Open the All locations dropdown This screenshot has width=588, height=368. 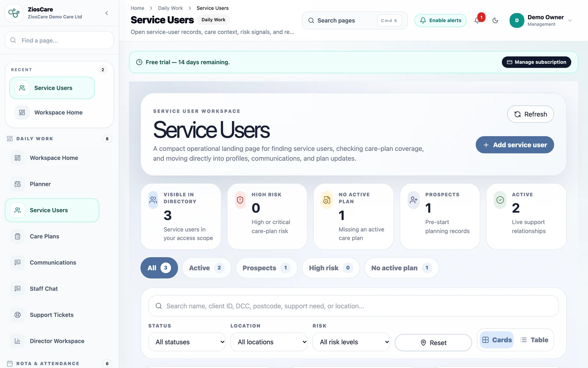click(x=269, y=342)
